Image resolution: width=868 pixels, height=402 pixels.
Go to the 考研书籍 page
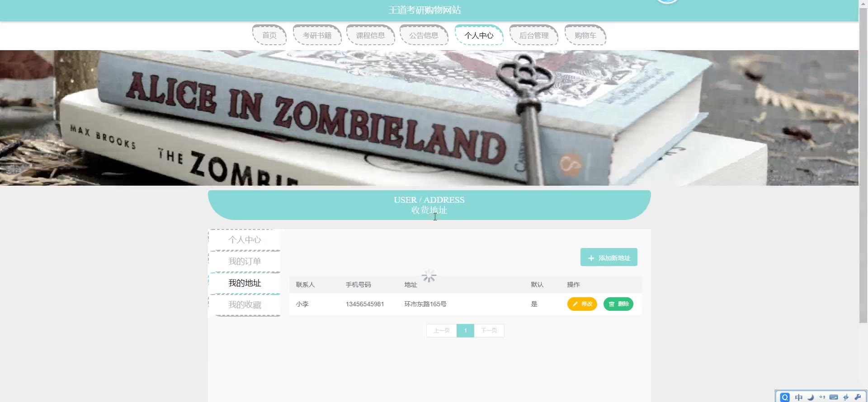pyautogui.click(x=317, y=35)
